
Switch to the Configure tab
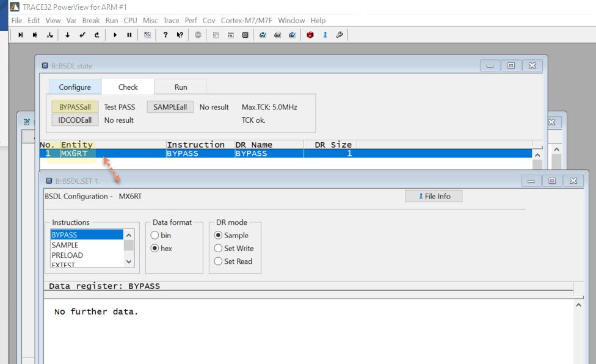tap(75, 87)
